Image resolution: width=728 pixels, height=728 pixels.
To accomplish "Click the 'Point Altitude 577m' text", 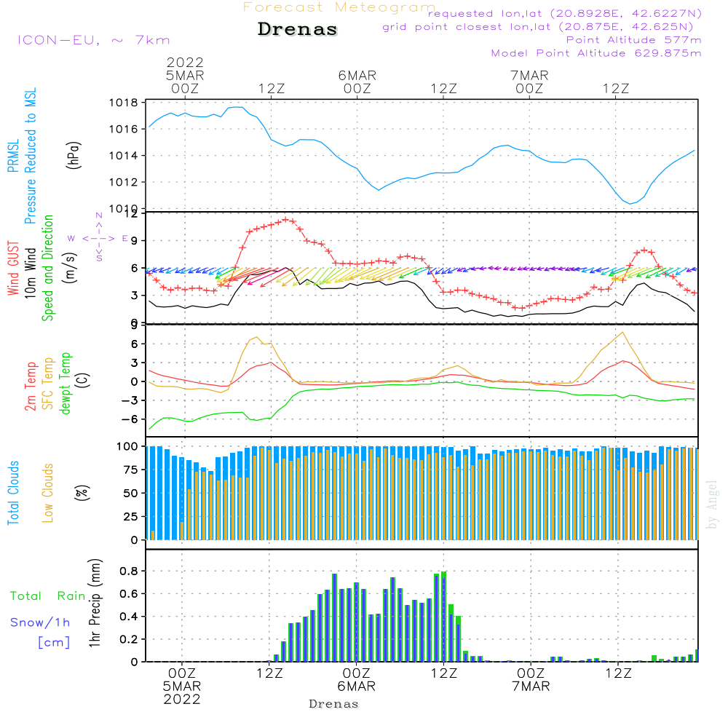I will pos(634,40).
